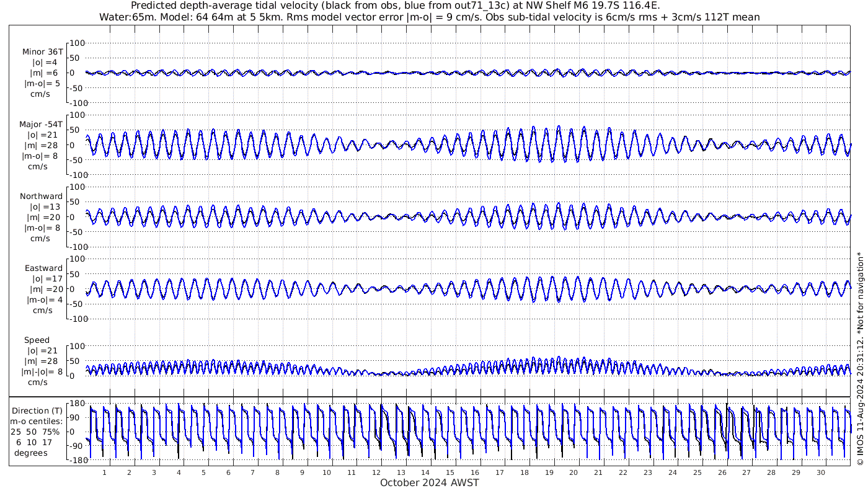Screen dimensions: 868x496
Task: Click day '27' on the date axis
Action: 746,472
